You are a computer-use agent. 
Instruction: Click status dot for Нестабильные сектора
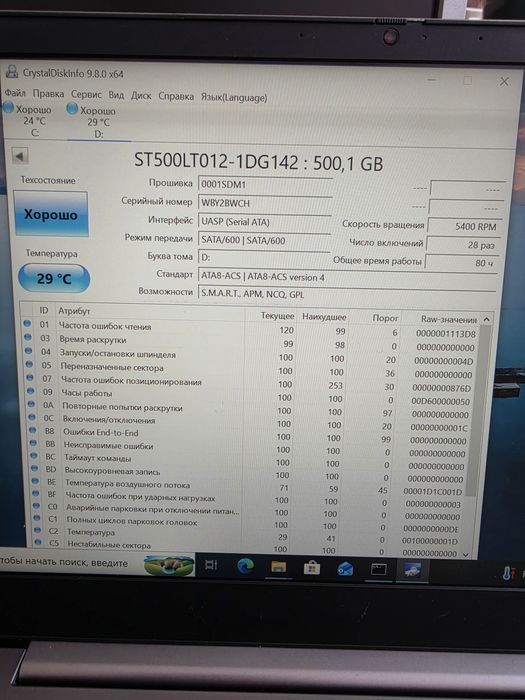(x=38, y=542)
